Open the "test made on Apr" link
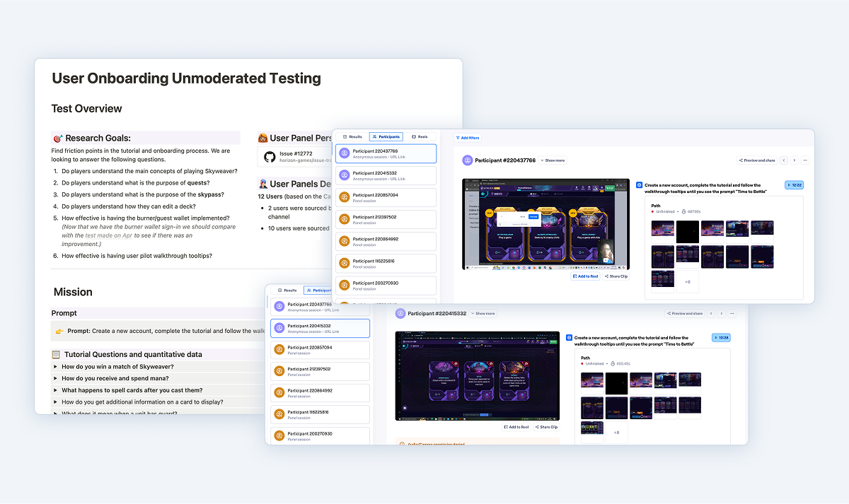The height and width of the screenshot is (504, 849). coord(108,235)
